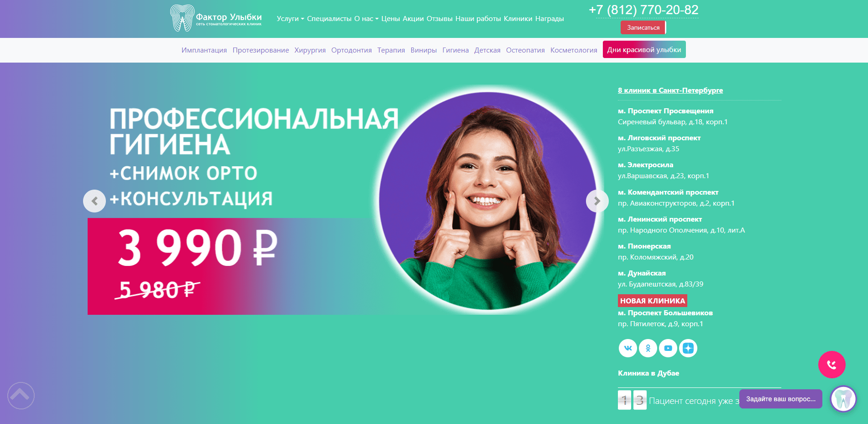Go to previous slide arrow

94,201
